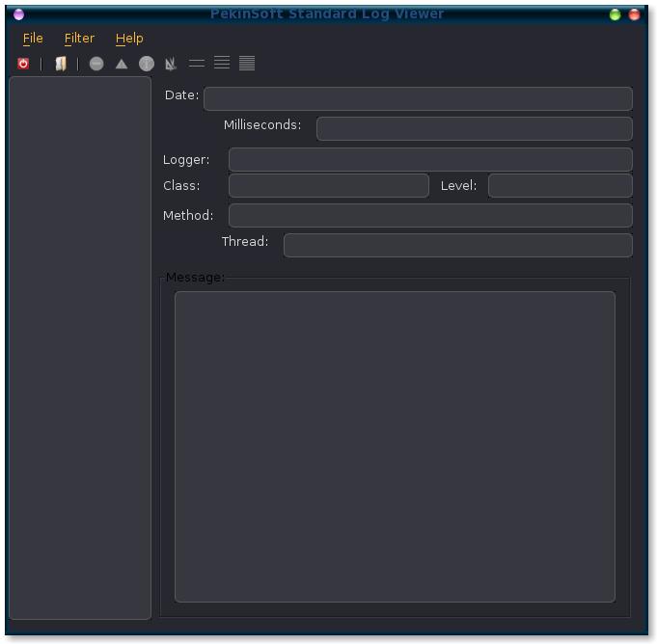The height and width of the screenshot is (644, 657).
Task: Select the dense-lines trace filter icon
Action: point(247,64)
